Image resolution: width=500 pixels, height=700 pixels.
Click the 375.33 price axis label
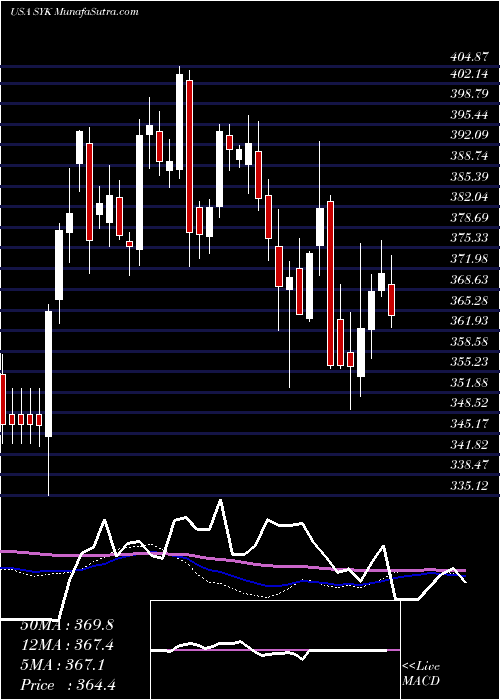(469, 238)
